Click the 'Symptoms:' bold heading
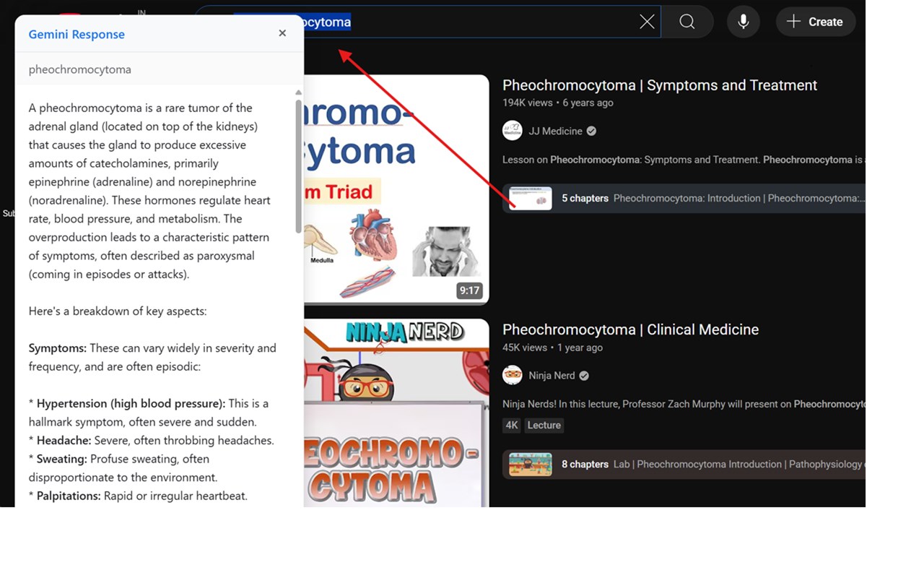Viewport: 924px width, 578px height. 58,348
